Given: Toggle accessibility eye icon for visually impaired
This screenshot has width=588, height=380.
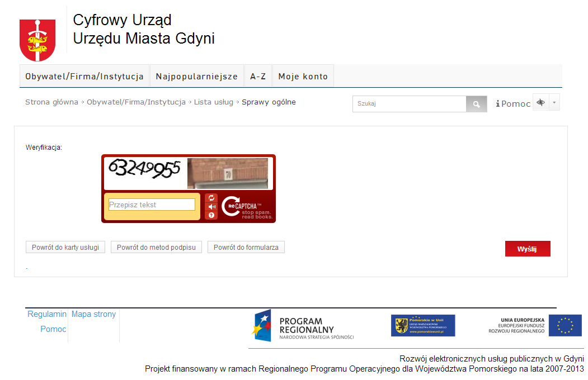Looking at the screenshot, I should tap(540, 102).
